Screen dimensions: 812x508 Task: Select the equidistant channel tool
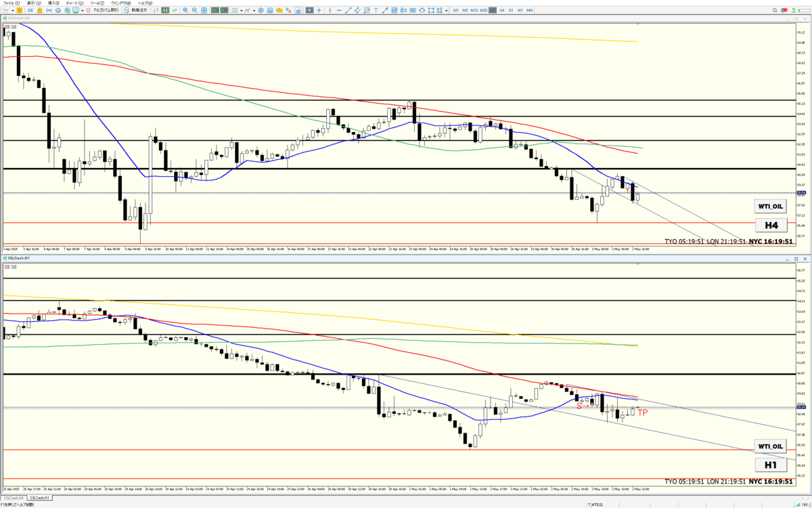357,10
